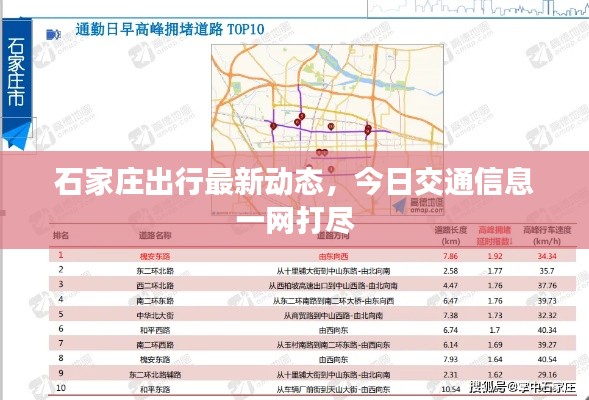The width and height of the screenshot is (589, 400).
Task: Open the congestion road map thumbnail
Action: [x=327, y=130]
